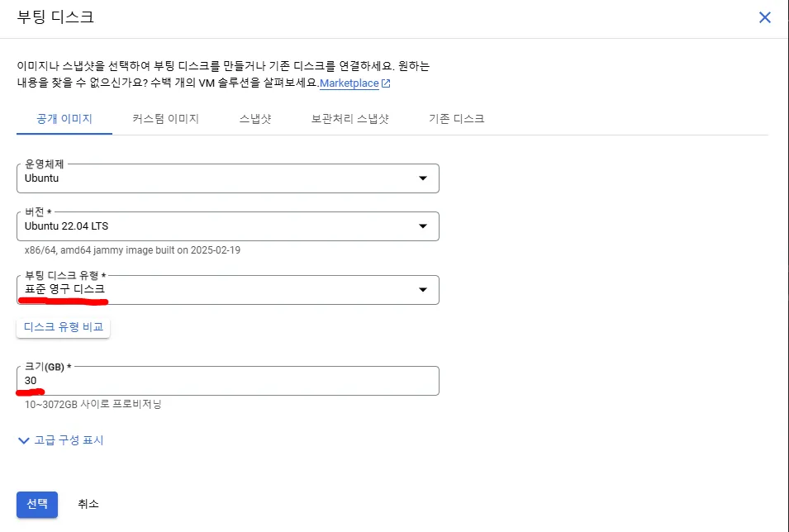Open the 스냅샷 tab

255,119
